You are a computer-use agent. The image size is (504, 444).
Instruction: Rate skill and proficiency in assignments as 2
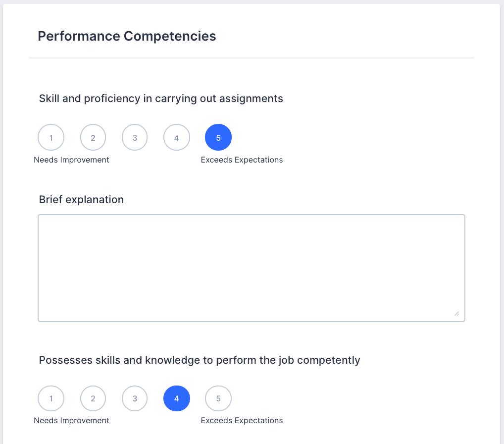93,137
